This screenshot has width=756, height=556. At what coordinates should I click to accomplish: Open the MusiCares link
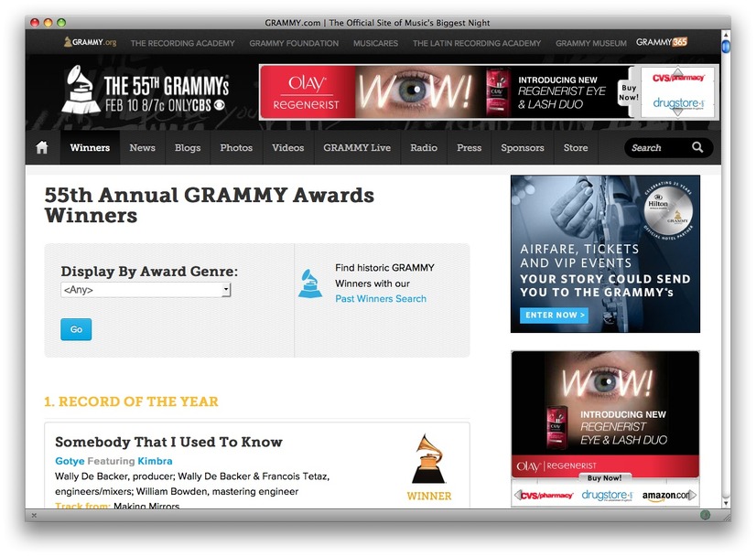[x=375, y=43]
